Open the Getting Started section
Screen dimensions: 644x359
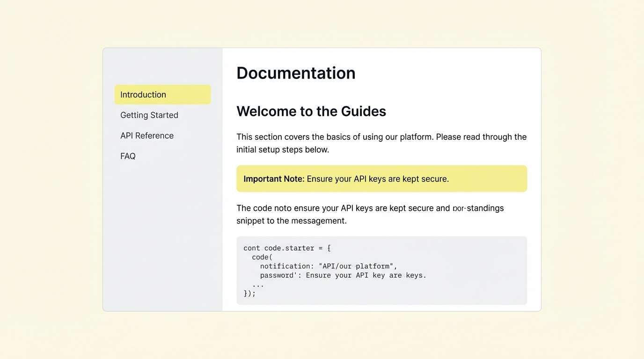(149, 115)
